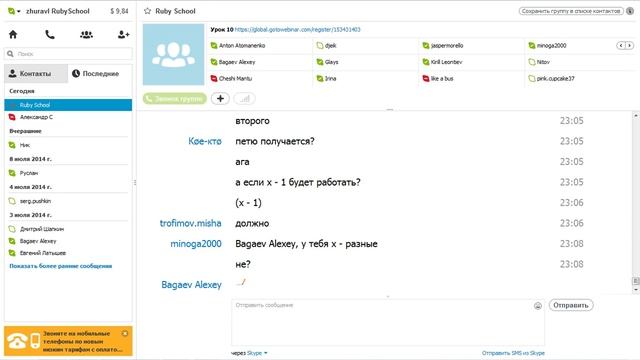The height and width of the screenshot is (360, 640).
Task: Click the contact search field
Action: (68, 53)
